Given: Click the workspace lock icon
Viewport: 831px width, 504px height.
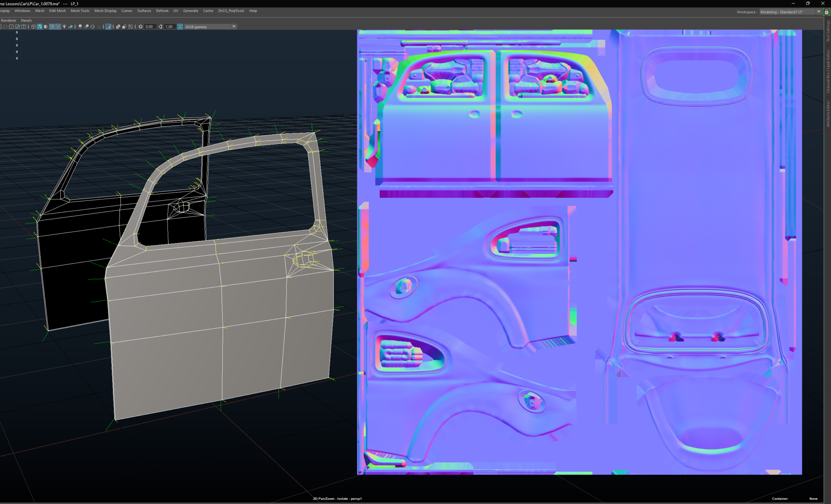Looking at the screenshot, I should (826, 12).
